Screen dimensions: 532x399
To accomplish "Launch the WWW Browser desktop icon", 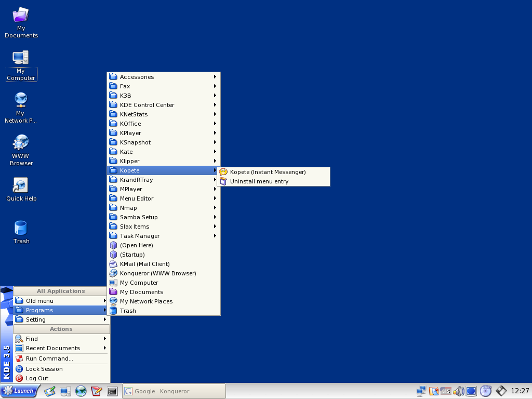I will tap(21, 151).
